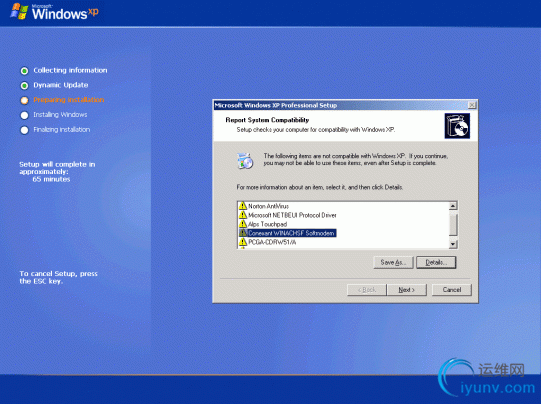Viewport: 541px width, 404px height.
Task: Click warning icon beside Alps Touchpad
Action: tap(243, 224)
